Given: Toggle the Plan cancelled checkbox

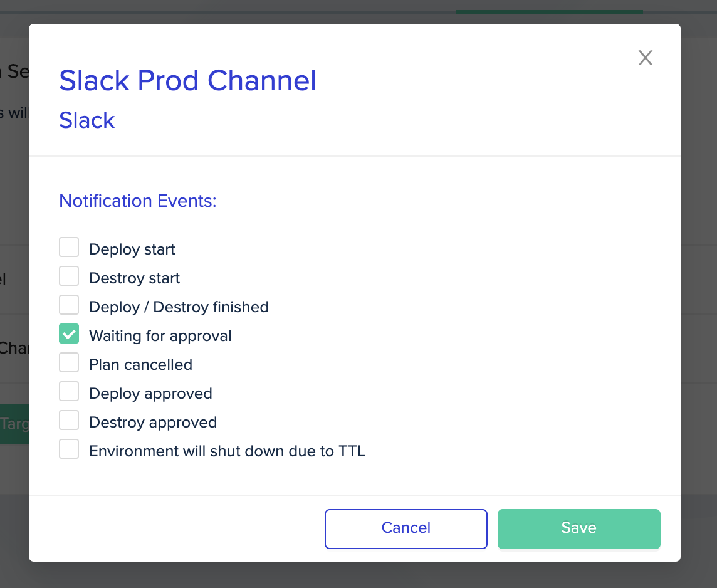Looking at the screenshot, I should [69, 362].
